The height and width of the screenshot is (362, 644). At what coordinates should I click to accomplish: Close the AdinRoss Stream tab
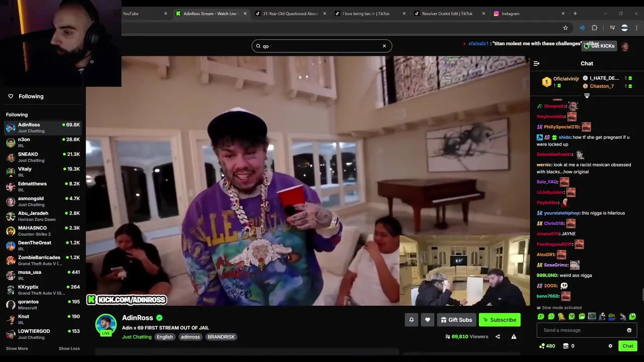245,14
